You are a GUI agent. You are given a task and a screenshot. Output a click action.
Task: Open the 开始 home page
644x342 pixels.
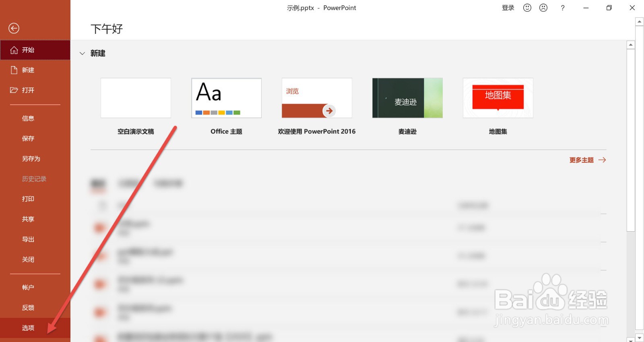pyautogui.click(x=35, y=50)
